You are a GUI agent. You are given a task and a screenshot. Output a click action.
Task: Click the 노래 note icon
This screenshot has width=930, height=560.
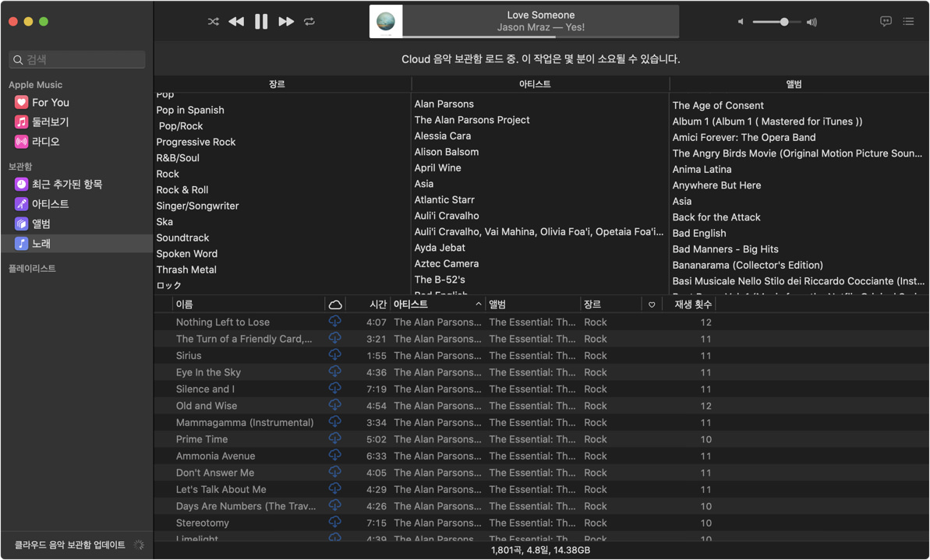21,244
